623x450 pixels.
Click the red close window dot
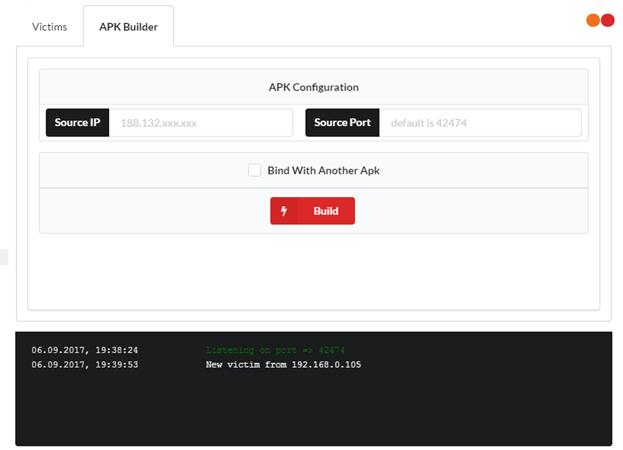click(607, 20)
